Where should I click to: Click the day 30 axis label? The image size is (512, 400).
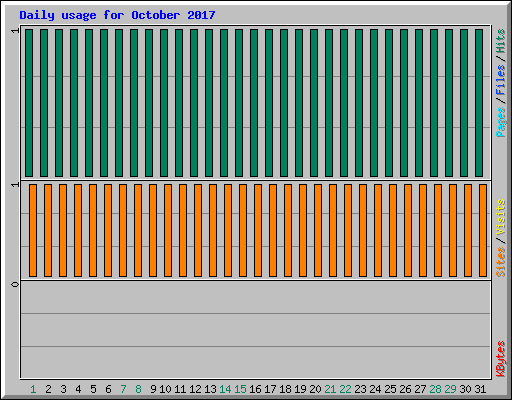pyautogui.click(x=465, y=389)
